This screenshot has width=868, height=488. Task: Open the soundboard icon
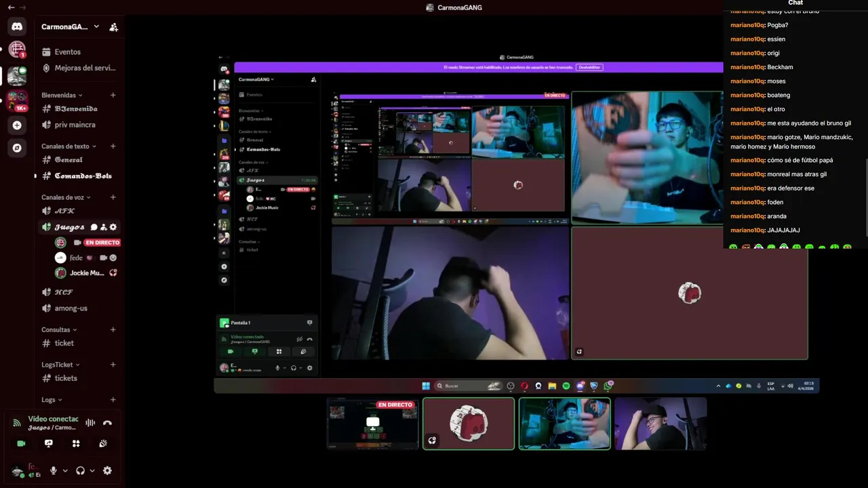103,443
